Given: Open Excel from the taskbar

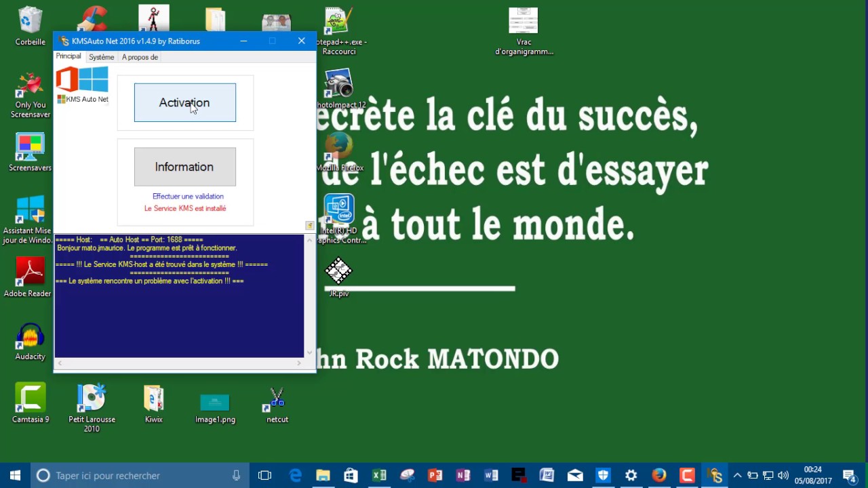Looking at the screenshot, I should tap(379, 476).
